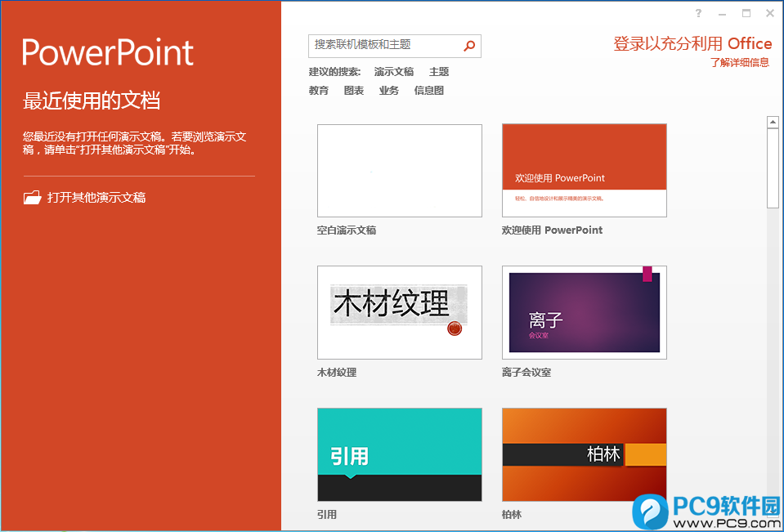The width and height of the screenshot is (784, 532).
Task: Click the 离子会议室 caption label
Action: point(526,373)
